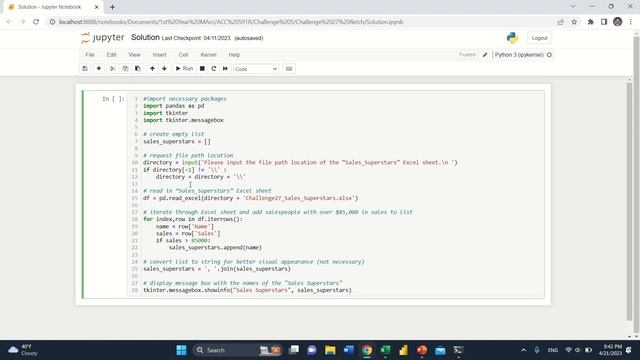The width and height of the screenshot is (640, 360).
Task: Toggle the browser side panel icon
Action: coord(604,22)
